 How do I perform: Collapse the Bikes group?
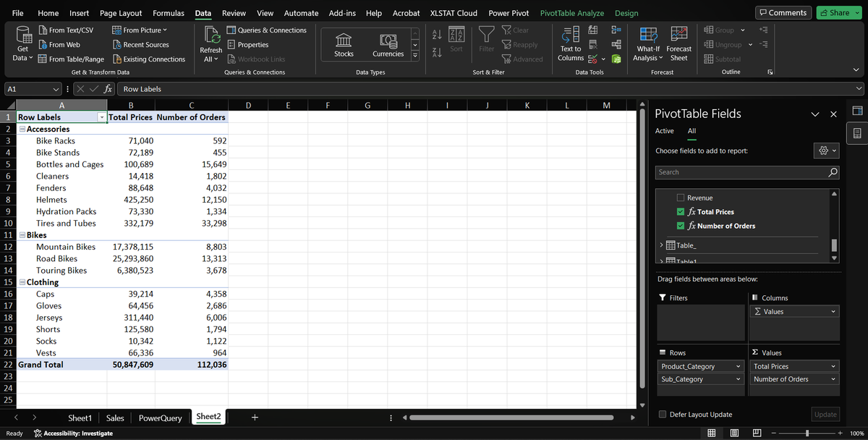click(x=22, y=236)
